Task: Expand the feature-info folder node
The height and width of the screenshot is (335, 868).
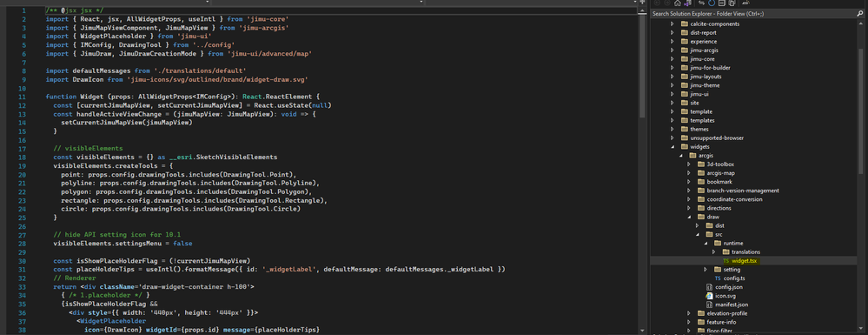Action: click(689, 322)
